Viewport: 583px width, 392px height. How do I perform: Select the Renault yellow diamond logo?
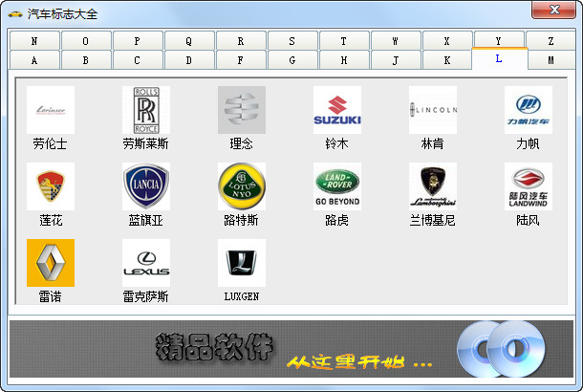(51, 263)
